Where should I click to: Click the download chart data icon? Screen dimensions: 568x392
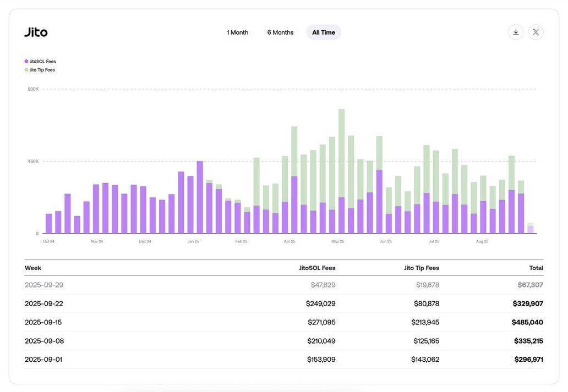tap(516, 32)
